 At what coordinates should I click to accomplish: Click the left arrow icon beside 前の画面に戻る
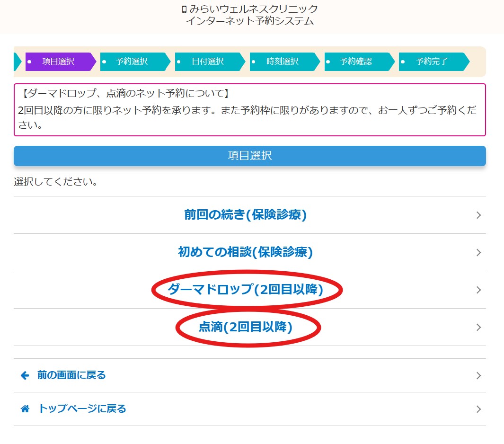(x=25, y=375)
